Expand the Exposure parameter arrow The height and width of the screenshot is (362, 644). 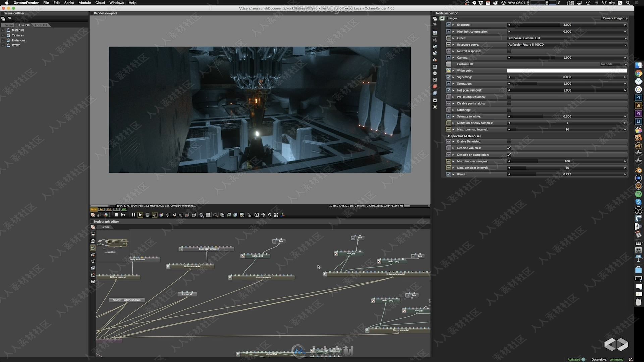(453, 25)
